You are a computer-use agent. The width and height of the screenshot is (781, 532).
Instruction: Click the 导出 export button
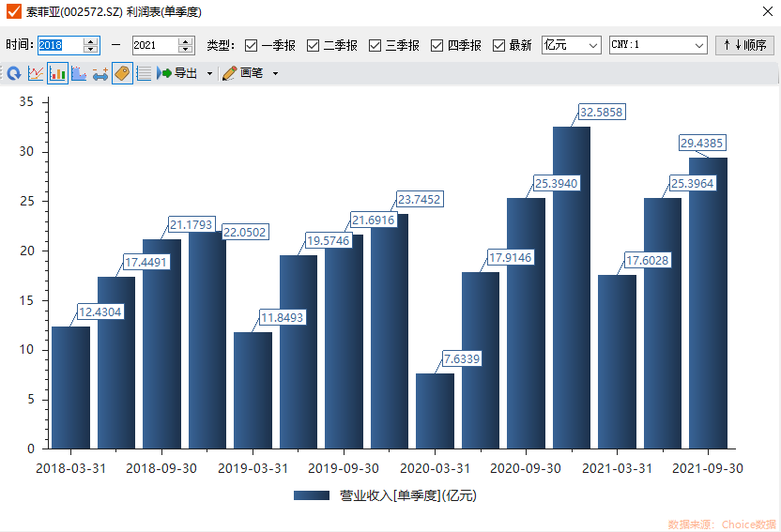coord(177,73)
